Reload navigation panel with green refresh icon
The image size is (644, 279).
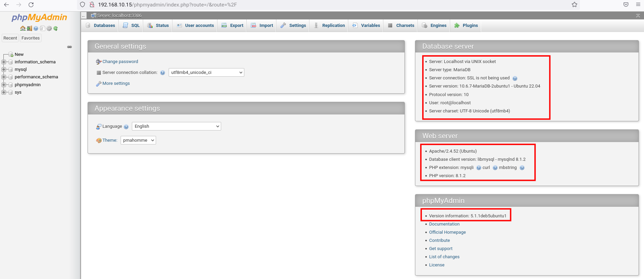coord(56,29)
